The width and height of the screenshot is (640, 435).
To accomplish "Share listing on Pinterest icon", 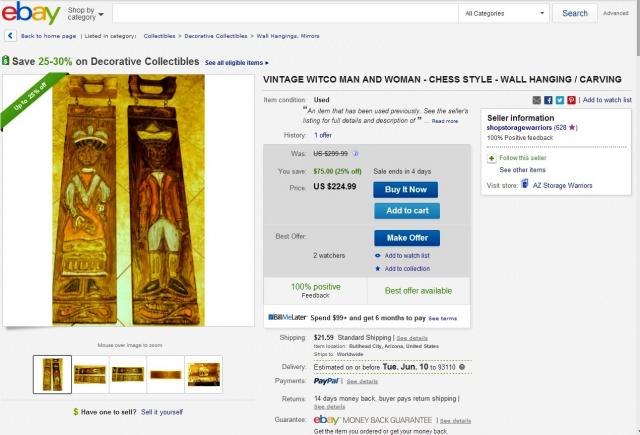I will (571, 100).
